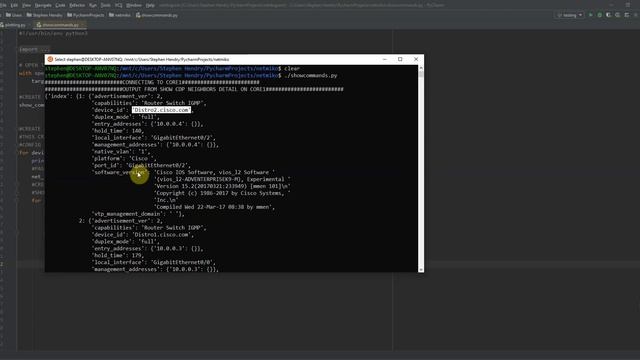This screenshot has height=360, width=640.
Task: Click the Users breadcrumb folder
Action: click(14, 15)
